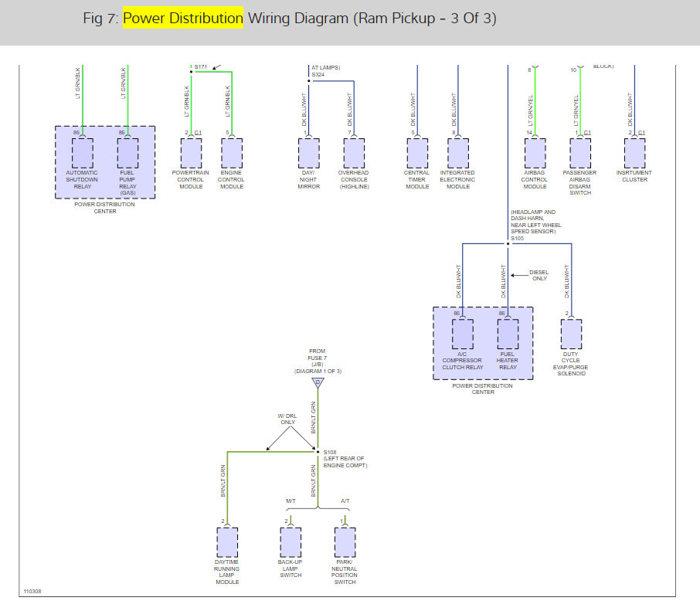Click the Central Timer Module box
Image resolution: width=700 pixels, height=611 pixels.
tap(417, 153)
